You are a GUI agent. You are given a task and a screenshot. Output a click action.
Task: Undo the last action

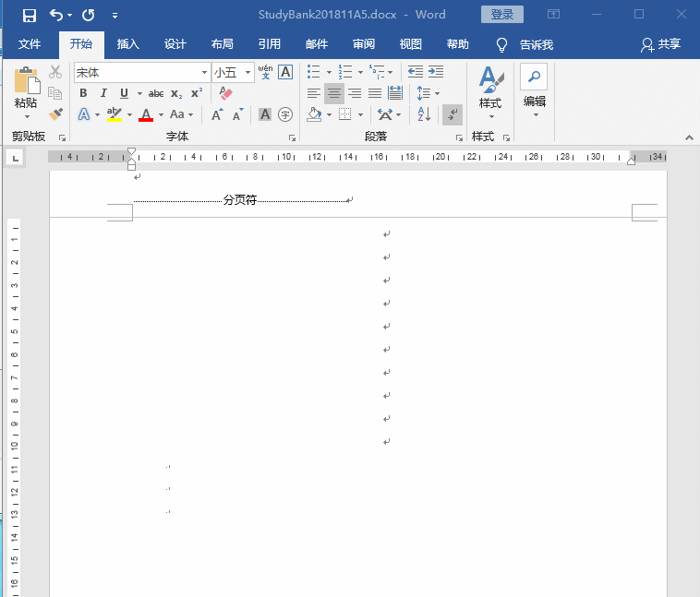(x=56, y=15)
